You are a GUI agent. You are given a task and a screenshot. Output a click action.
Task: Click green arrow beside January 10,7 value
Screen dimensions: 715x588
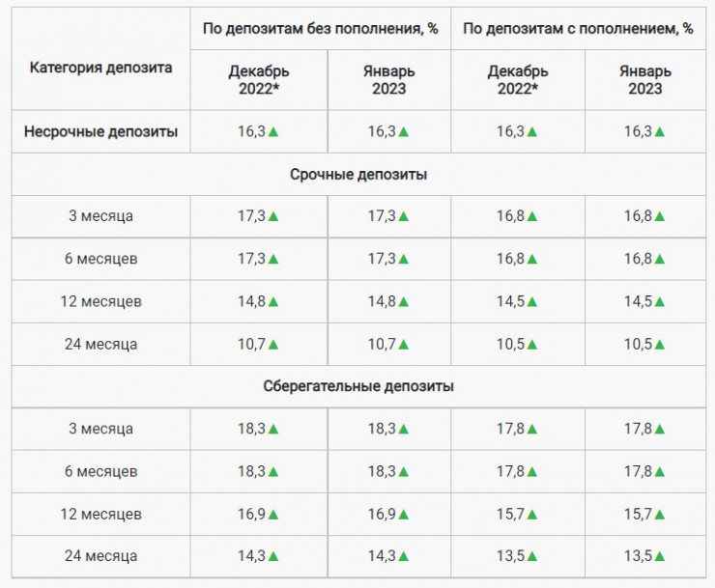click(x=403, y=345)
